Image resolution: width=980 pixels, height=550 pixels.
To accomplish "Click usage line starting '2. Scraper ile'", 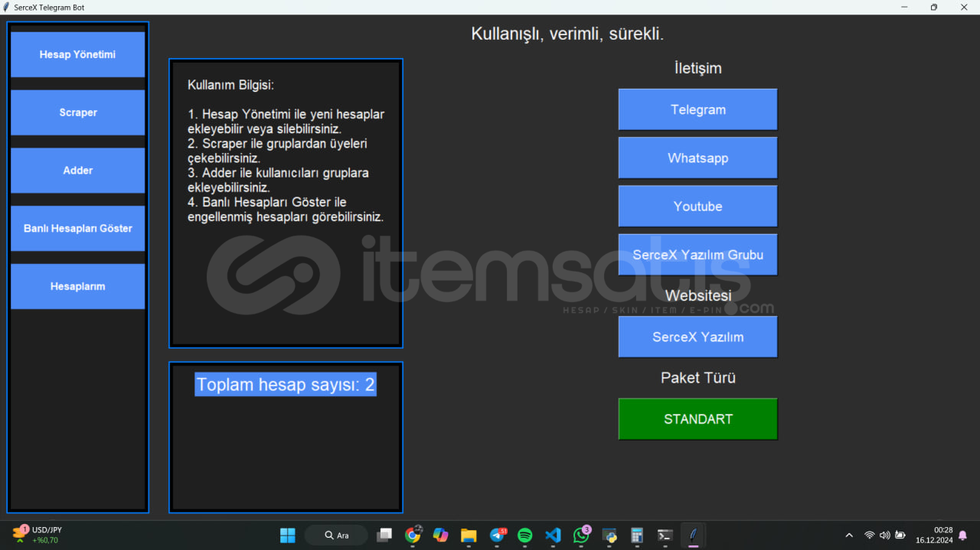I will 277,151.
